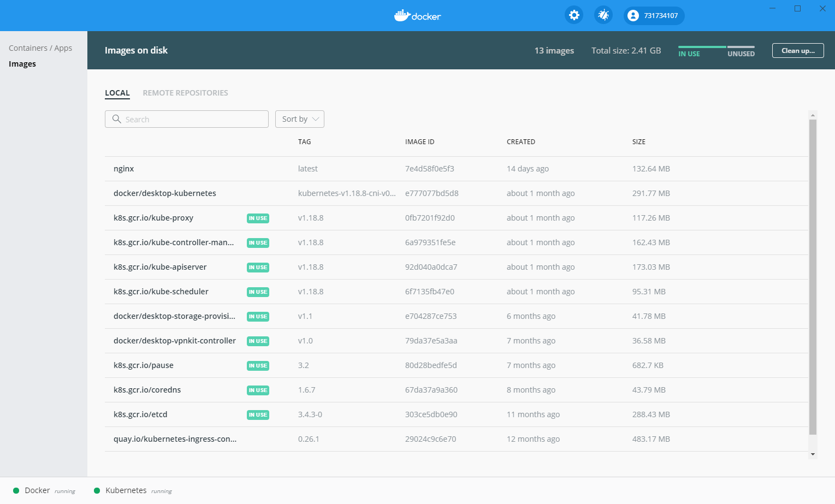Click IN USE badge for kube-scheduler
This screenshot has width=835, height=504.
coord(258,292)
